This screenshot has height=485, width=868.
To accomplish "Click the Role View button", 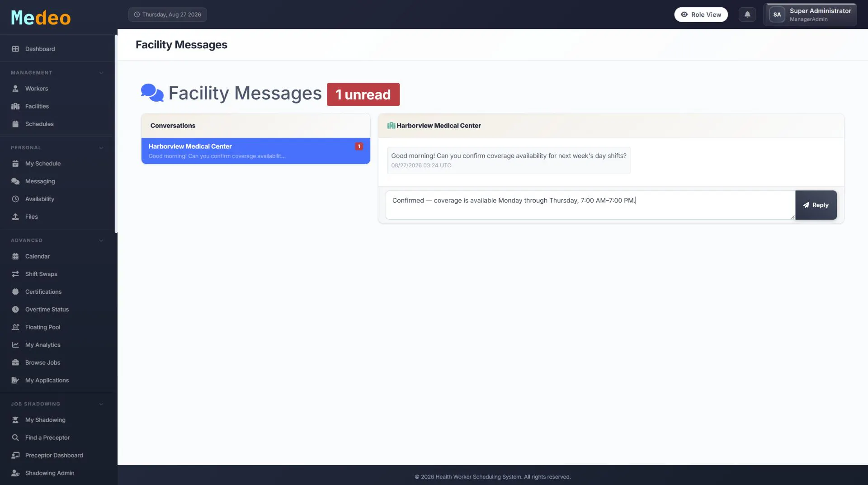I will point(701,14).
